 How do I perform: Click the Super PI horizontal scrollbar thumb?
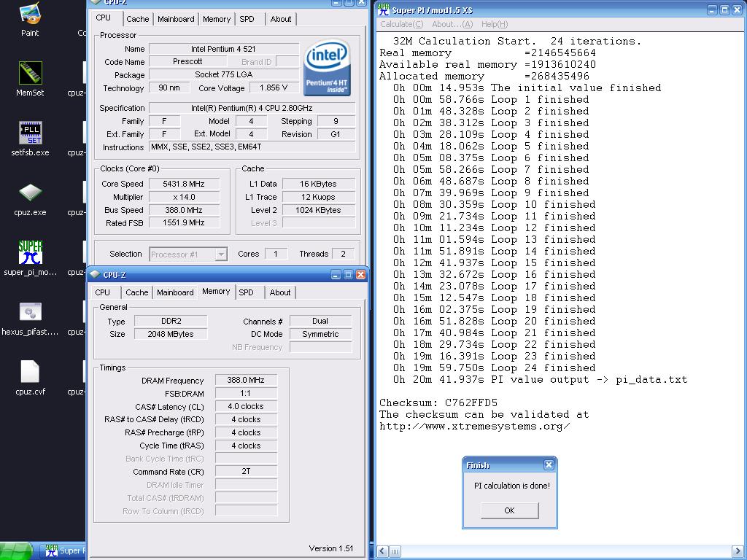[x=395, y=551]
